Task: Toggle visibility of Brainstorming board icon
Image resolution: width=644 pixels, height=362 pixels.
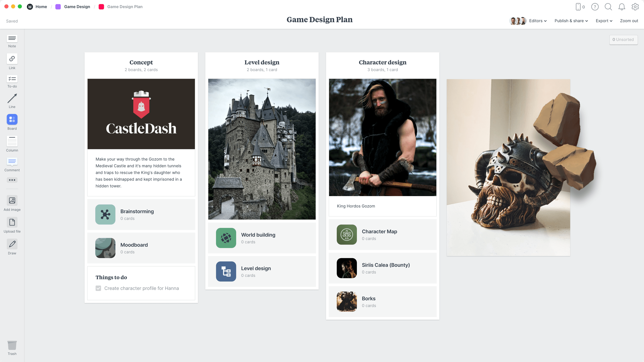Action: pos(105,214)
